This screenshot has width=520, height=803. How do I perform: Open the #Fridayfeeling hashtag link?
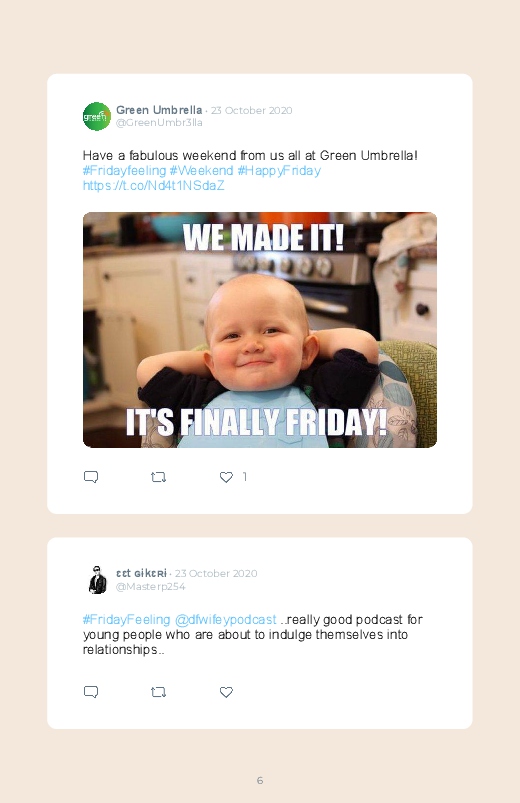pos(124,171)
